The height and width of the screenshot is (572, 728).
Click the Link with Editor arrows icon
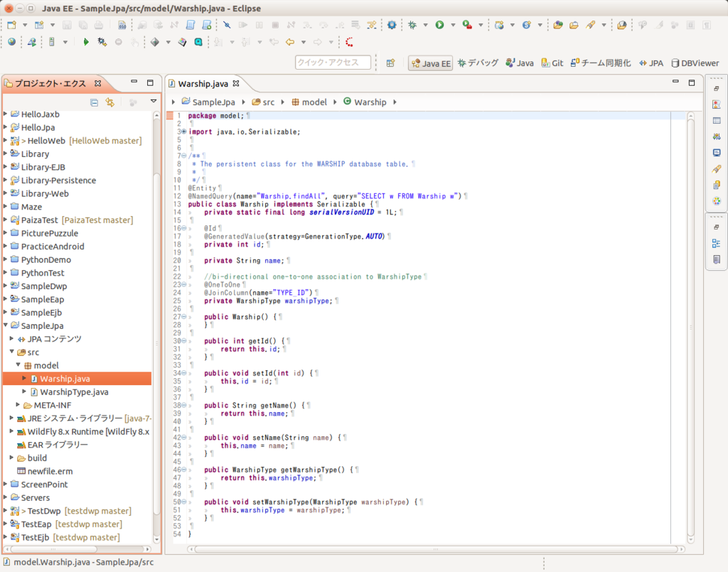click(109, 102)
